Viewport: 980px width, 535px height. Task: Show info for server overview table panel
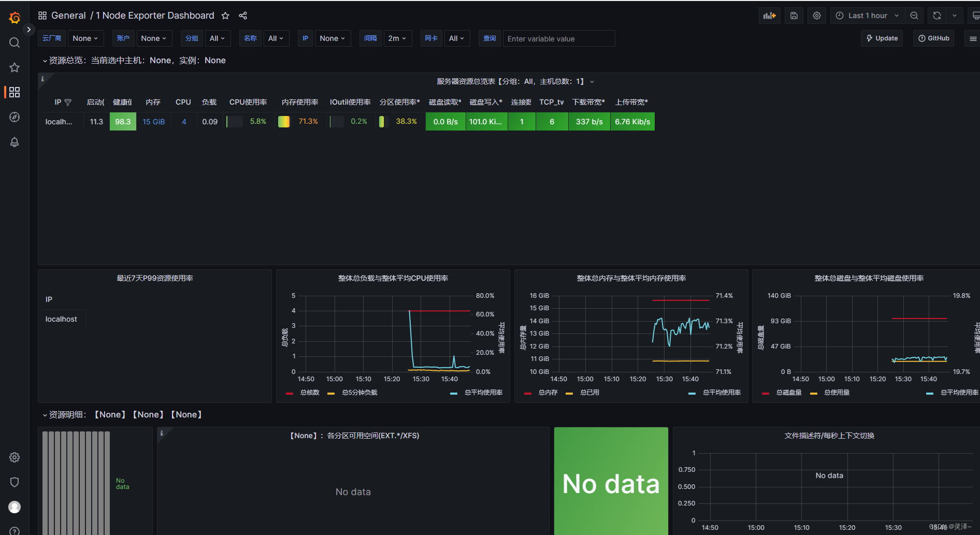(x=42, y=79)
